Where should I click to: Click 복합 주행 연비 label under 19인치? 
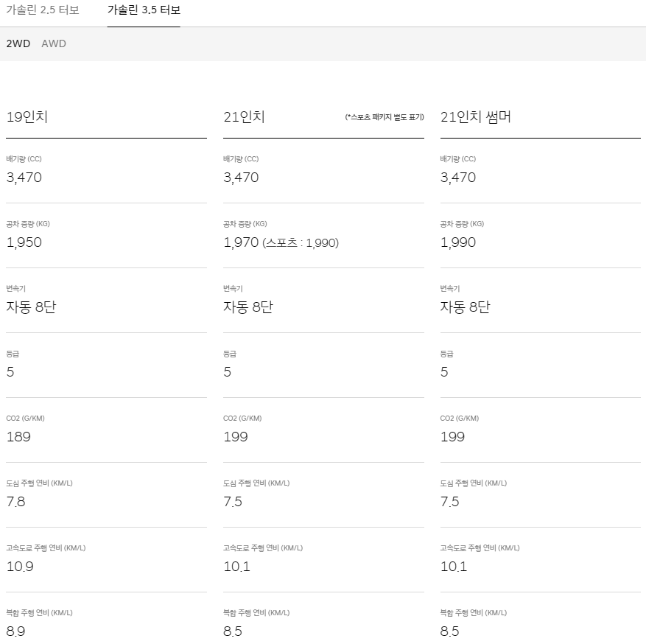(x=39, y=613)
